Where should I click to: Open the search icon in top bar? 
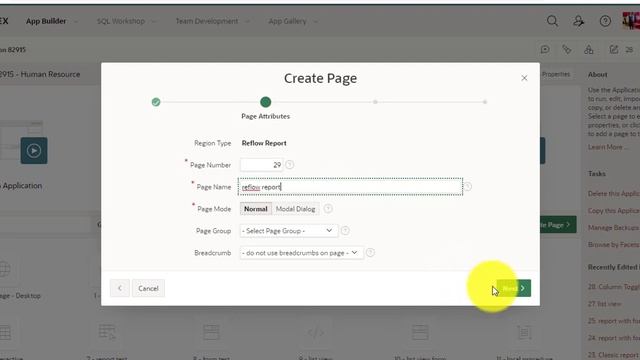552,21
